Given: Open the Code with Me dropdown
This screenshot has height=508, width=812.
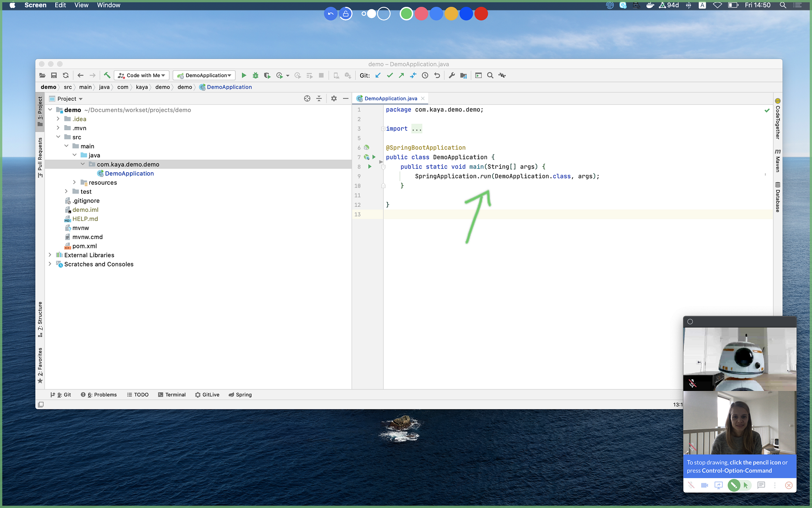Looking at the screenshot, I should pyautogui.click(x=142, y=75).
